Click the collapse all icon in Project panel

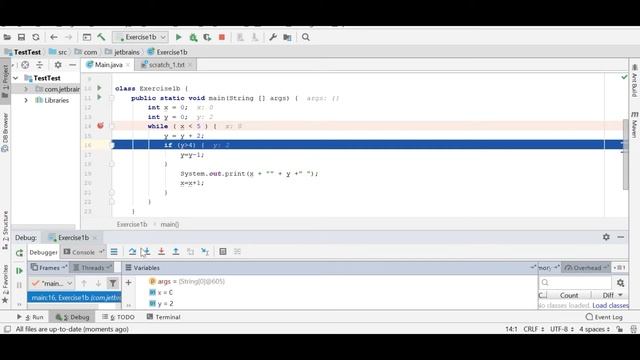pyautogui.click(x=40, y=65)
